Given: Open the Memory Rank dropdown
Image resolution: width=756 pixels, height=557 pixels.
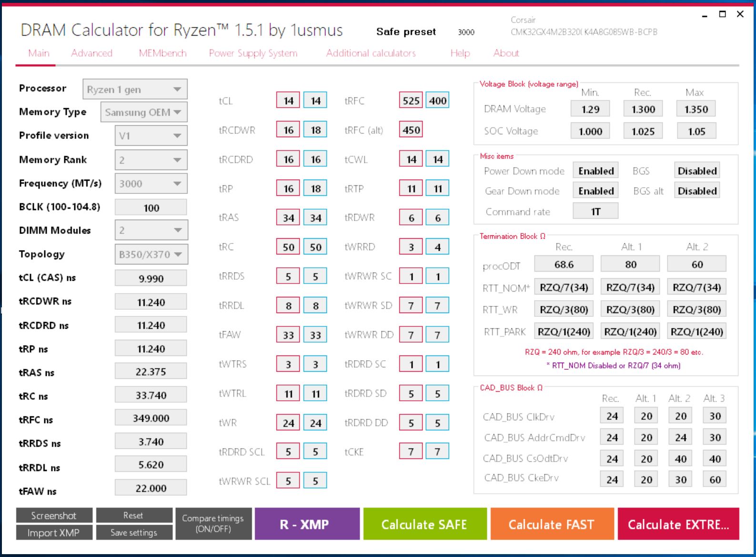Looking at the screenshot, I should (151, 160).
